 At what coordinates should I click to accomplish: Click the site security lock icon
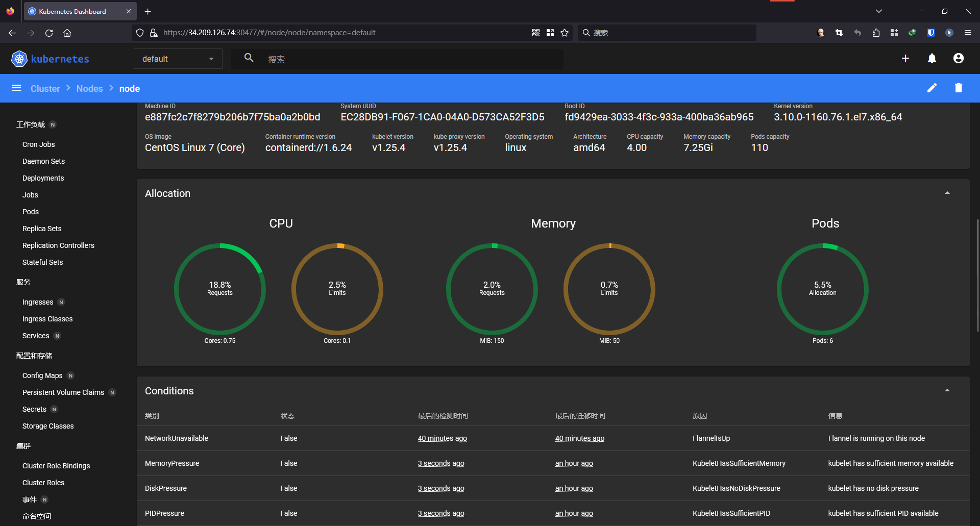coord(153,33)
